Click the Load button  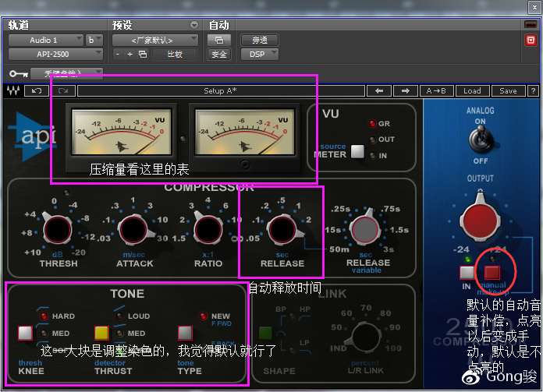pyautogui.click(x=472, y=91)
